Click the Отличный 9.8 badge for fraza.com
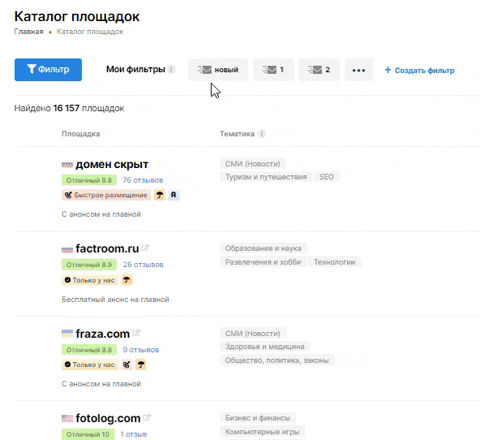Image resolution: width=480 pixels, height=440 pixels. (89, 350)
